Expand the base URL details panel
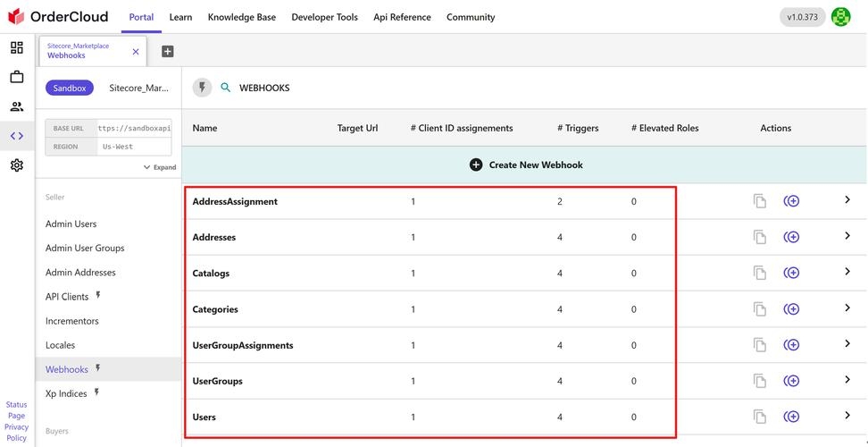The width and height of the screenshot is (868, 447). pos(160,167)
